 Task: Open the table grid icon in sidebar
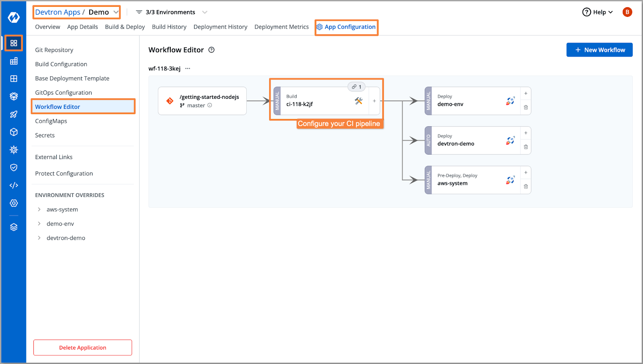(x=14, y=61)
